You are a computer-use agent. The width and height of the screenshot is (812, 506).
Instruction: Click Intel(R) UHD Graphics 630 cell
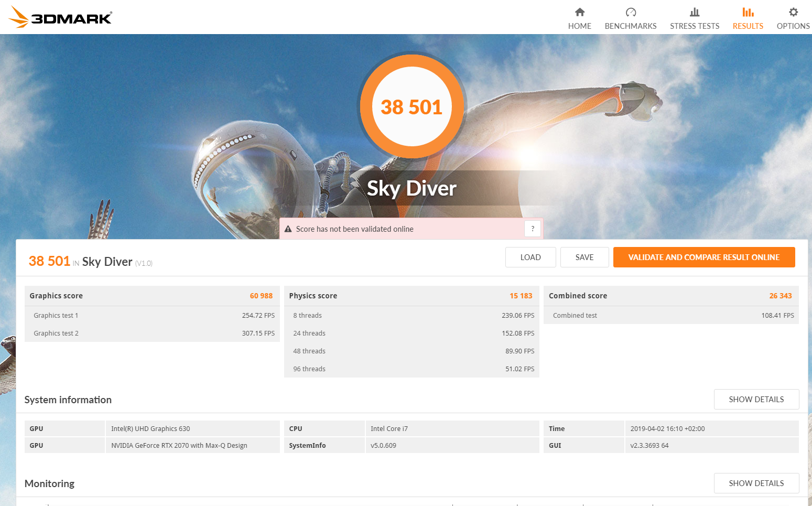pyautogui.click(x=192, y=428)
